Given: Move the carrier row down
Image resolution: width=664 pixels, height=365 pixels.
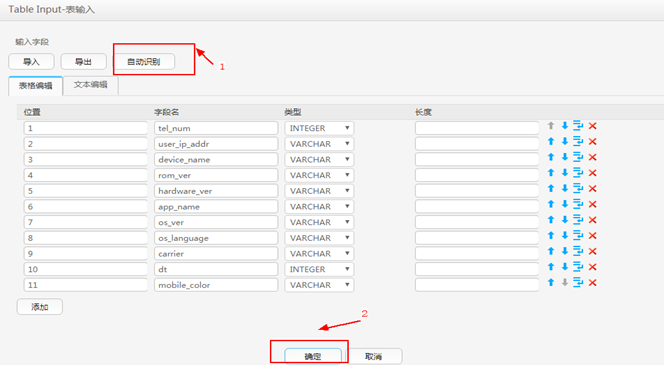Looking at the screenshot, I should pyautogui.click(x=564, y=251).
